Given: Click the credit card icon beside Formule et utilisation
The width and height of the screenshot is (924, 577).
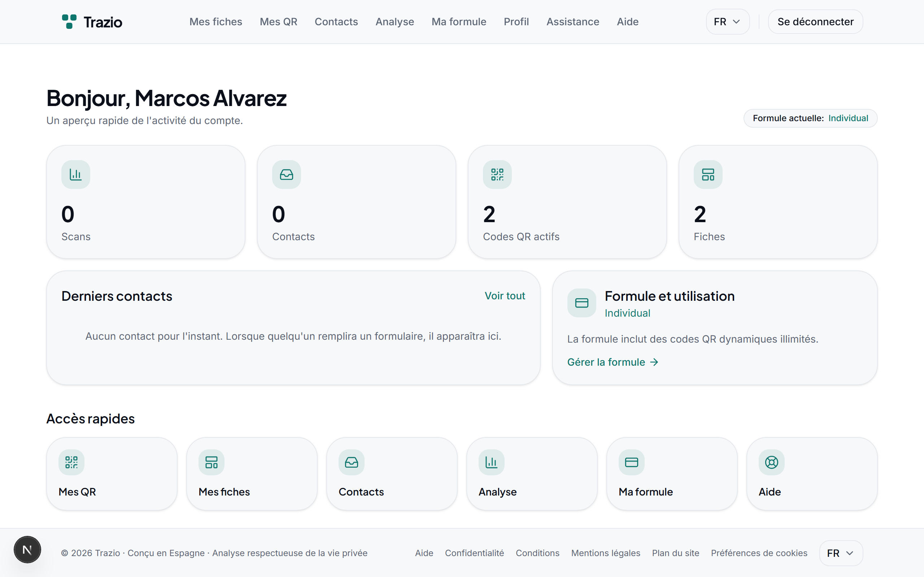Looking at the screenshot, I should tap(581, 303).
